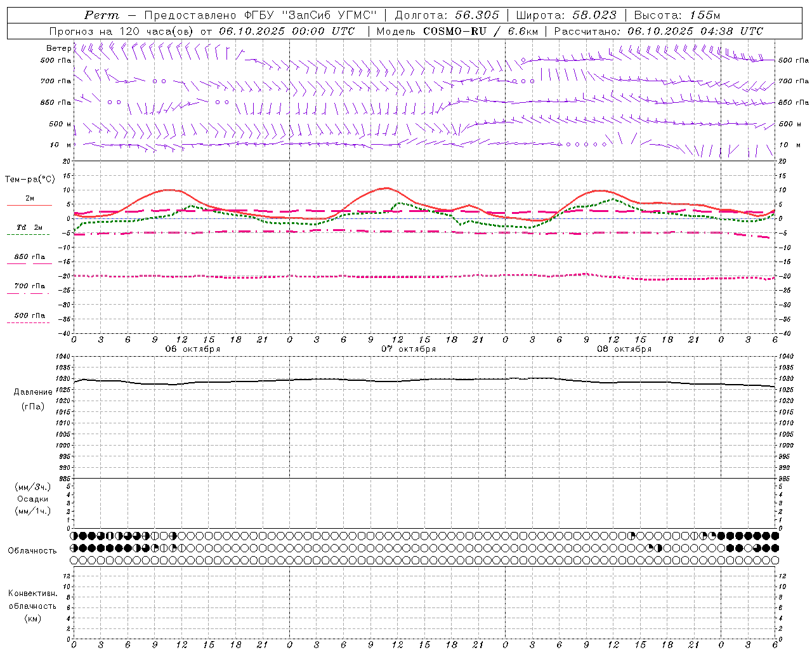Click the "Давление" pressure panel label
Viewport: 812px width, 650px height.
point(33,392)
